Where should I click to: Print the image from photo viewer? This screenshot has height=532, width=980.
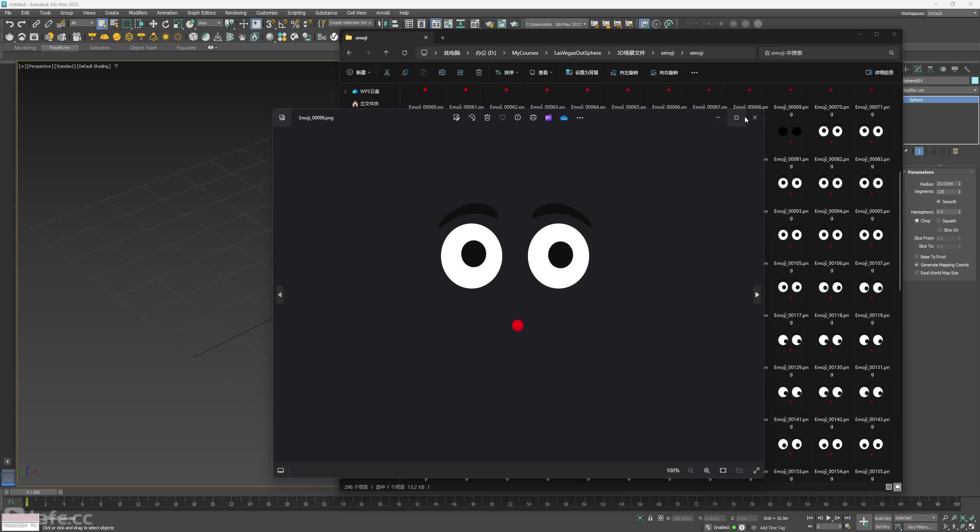(x=533, y=117)
